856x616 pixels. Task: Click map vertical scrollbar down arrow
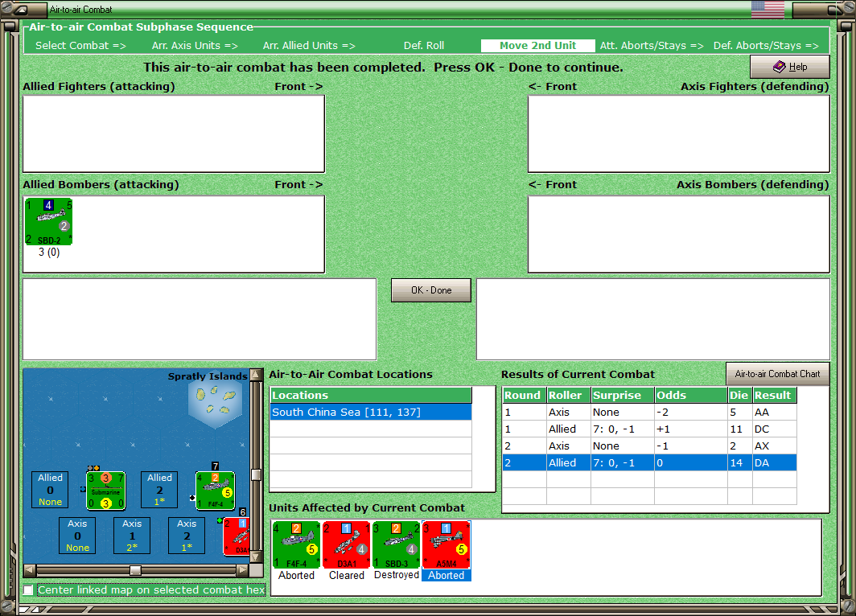coord(256,557)
